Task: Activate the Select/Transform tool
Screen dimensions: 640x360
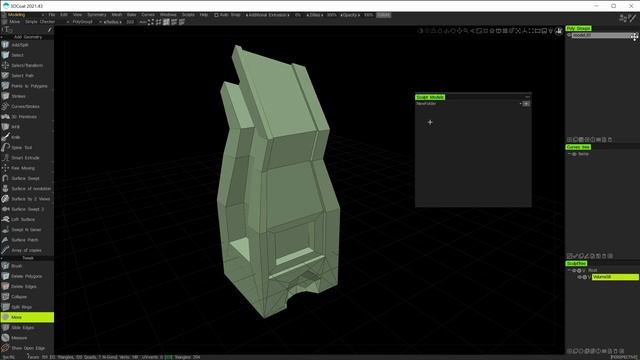Action: click(x=27, y=65)
